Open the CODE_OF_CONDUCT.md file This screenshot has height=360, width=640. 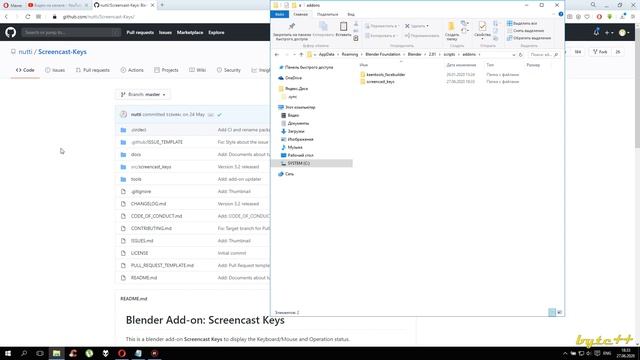point(156,216)
